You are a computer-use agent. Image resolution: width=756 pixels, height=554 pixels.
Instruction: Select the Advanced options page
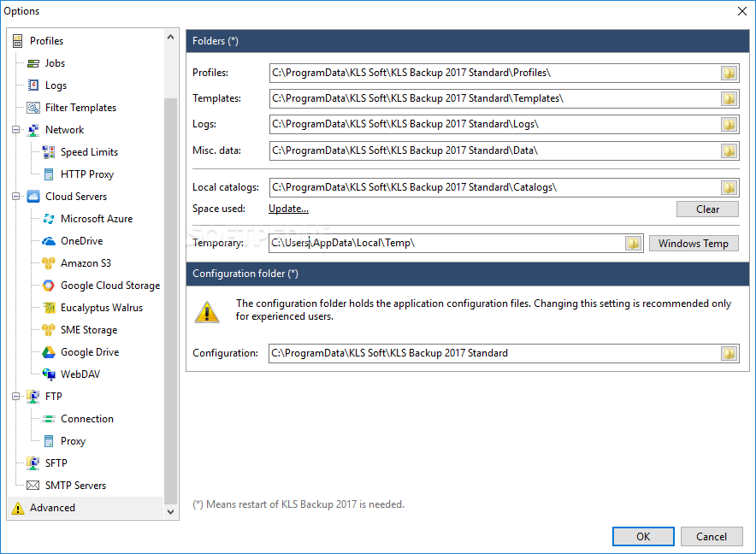[x=52, y=508]
